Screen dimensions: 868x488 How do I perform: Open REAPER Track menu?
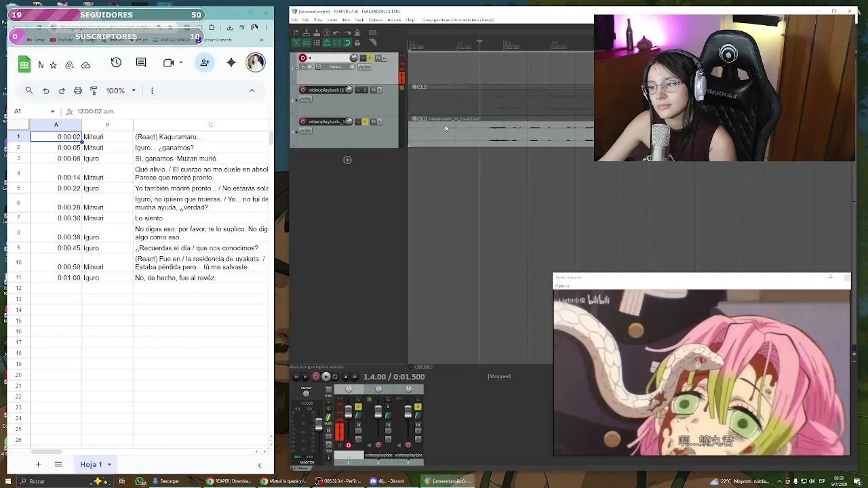[x=359, y=20]
